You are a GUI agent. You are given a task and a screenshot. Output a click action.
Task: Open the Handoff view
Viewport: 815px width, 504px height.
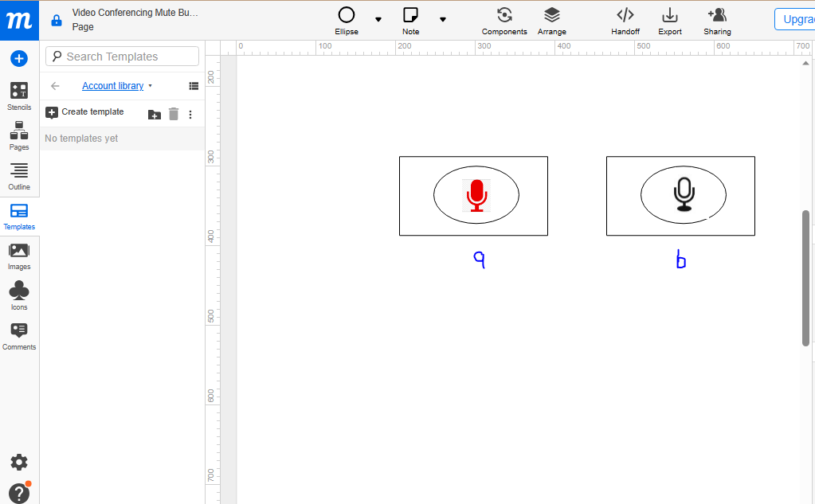(625, 20)
